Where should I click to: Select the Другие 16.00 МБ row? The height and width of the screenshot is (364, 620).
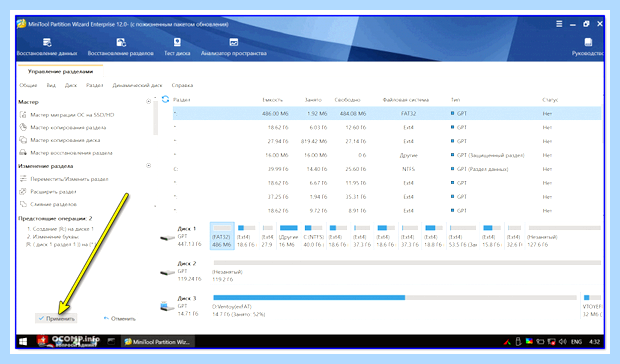[387, 155]
